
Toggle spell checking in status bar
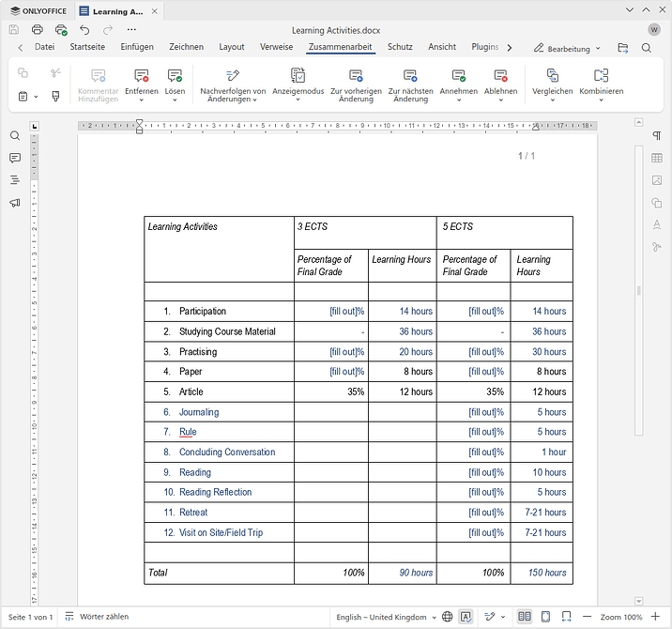(x=466, y=617)
